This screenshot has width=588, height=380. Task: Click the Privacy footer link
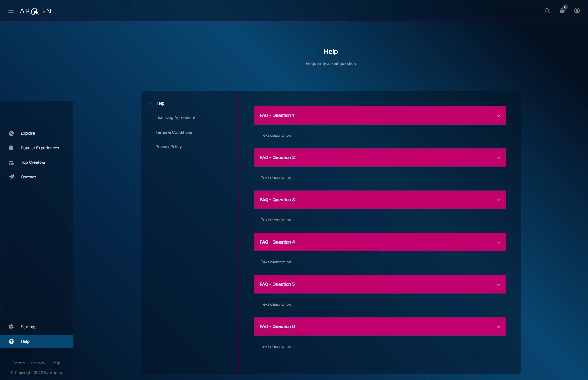(x=38, y=363)
